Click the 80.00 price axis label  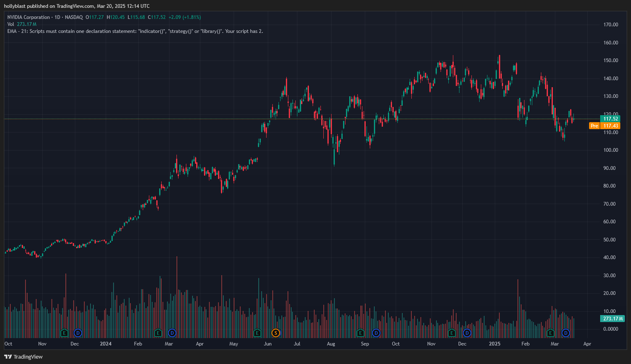610,186
